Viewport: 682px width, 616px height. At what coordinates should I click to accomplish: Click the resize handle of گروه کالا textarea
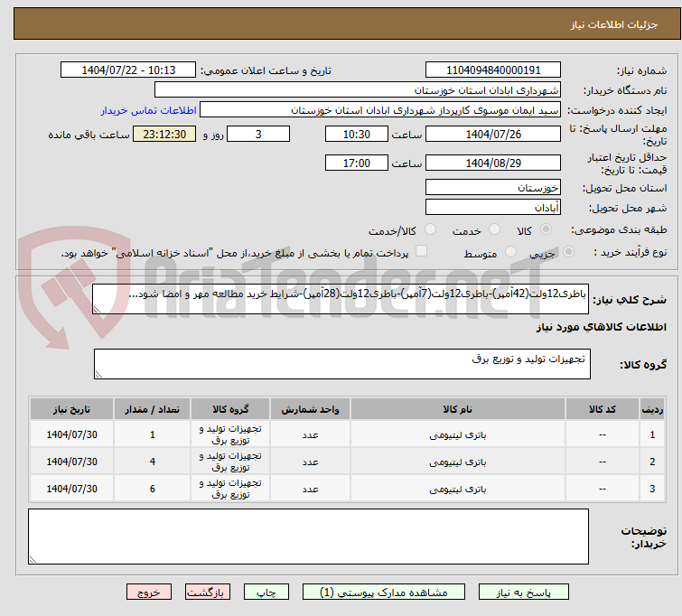(98, 375)
